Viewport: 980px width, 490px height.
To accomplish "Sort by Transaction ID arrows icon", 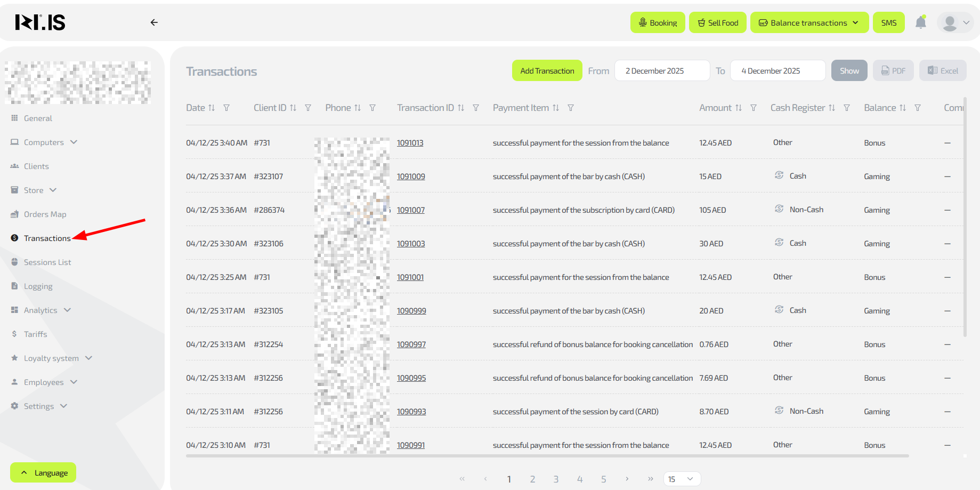I will tap(461, 108).
